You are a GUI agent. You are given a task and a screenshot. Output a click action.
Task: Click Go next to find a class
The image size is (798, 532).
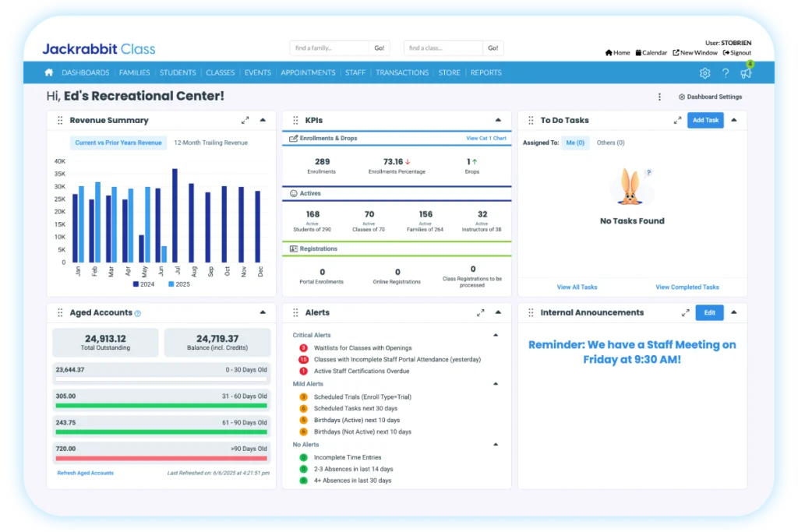pos(493,48)
